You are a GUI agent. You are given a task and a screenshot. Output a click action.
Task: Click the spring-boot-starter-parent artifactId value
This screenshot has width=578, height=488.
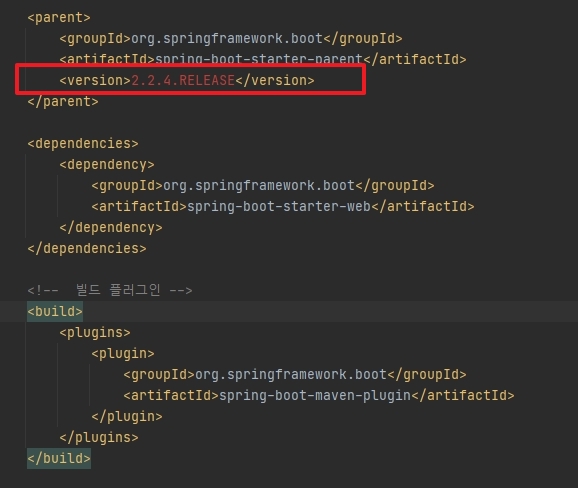259,59
